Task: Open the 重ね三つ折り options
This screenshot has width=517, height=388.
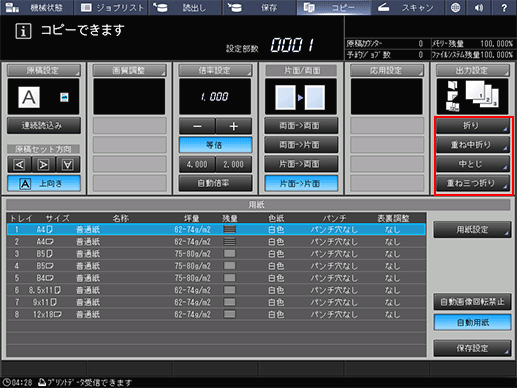Action: click(x=473, y=183)
